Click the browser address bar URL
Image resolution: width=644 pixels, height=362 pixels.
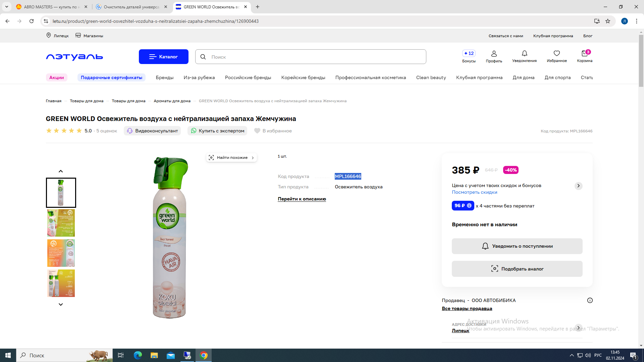[156, 21]
